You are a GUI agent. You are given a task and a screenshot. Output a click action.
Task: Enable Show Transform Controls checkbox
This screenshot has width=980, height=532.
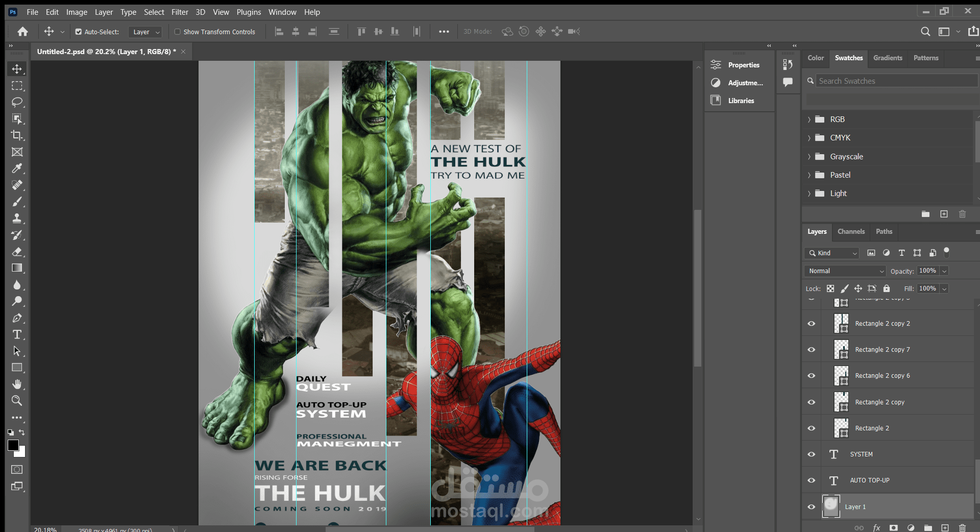click(x=178, y=32)
